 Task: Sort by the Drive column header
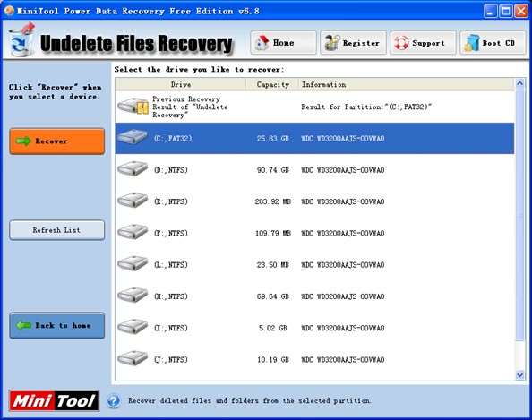[181, 84]
